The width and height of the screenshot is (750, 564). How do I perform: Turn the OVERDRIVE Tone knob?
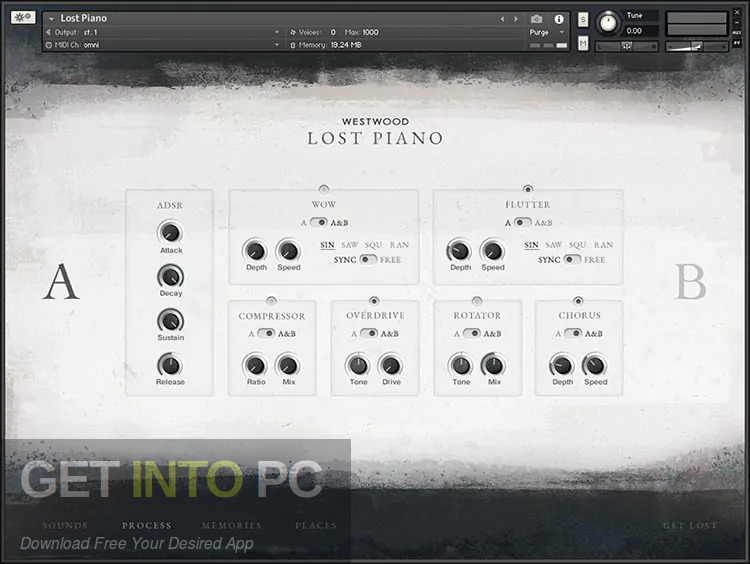coord(358,365)
